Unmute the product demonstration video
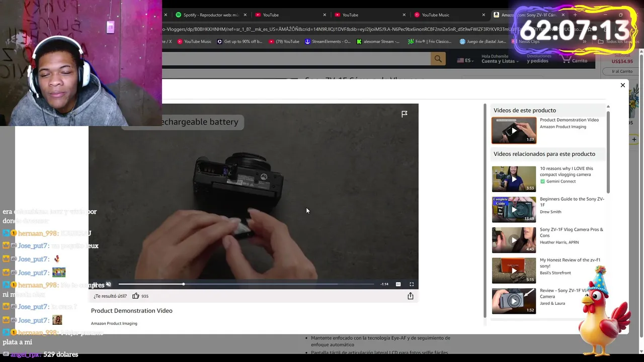Image resolution: width=644 pixels, height=362 pixels. (108, 285)
